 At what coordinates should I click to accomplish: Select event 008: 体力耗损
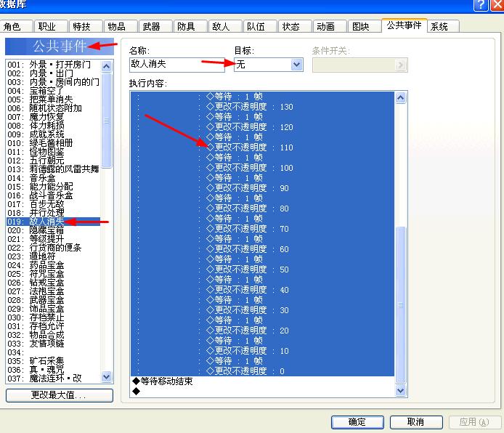[53, 126]
